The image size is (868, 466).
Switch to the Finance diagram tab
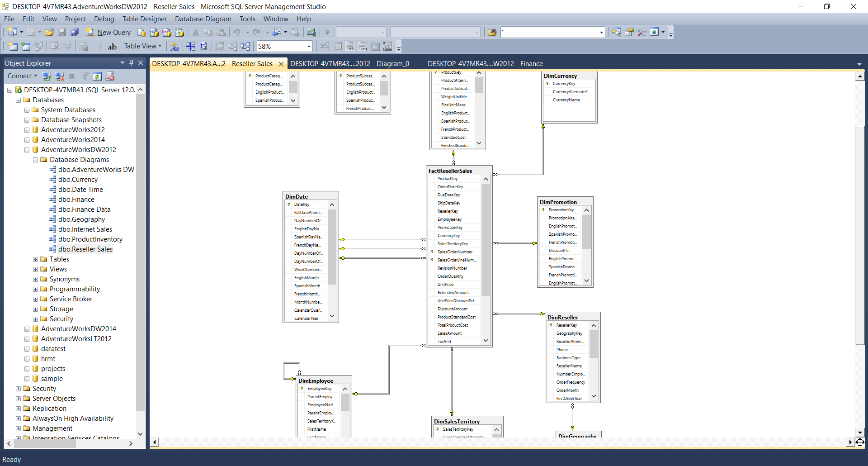[486, 63]
